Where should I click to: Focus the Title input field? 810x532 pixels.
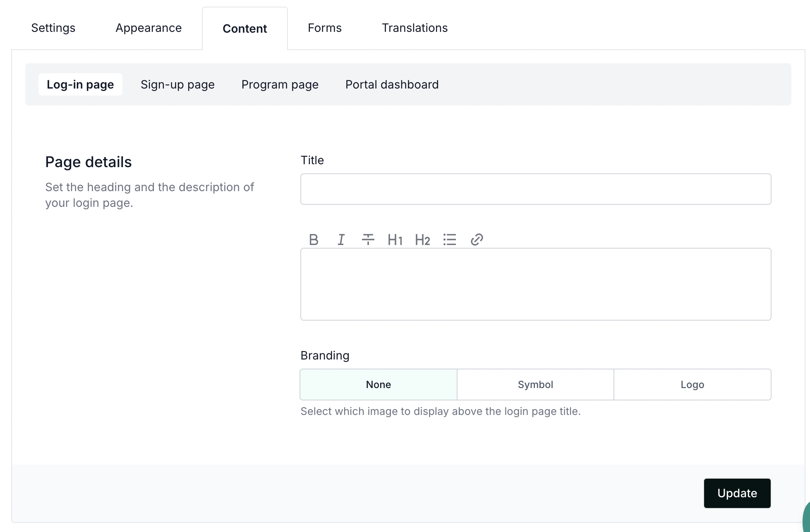(536, 189)
